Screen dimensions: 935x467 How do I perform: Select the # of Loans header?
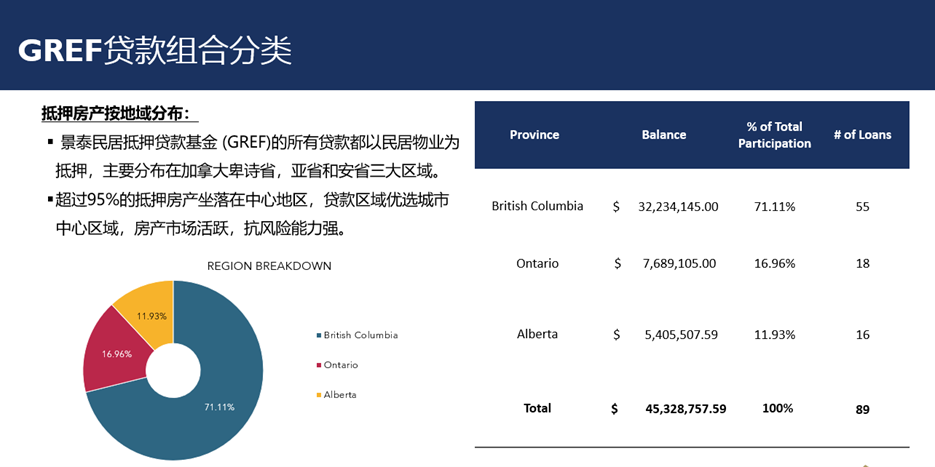coord(862,135)
